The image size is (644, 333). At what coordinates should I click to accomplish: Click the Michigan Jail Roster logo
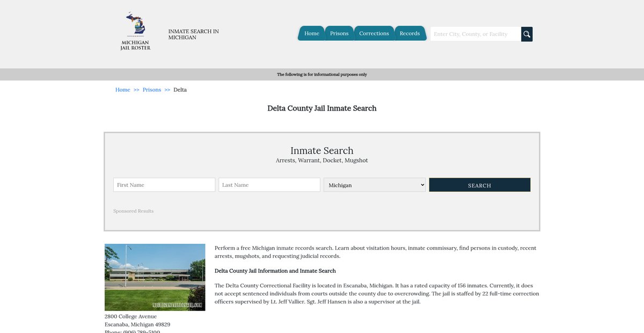click(x=135, y=32)
